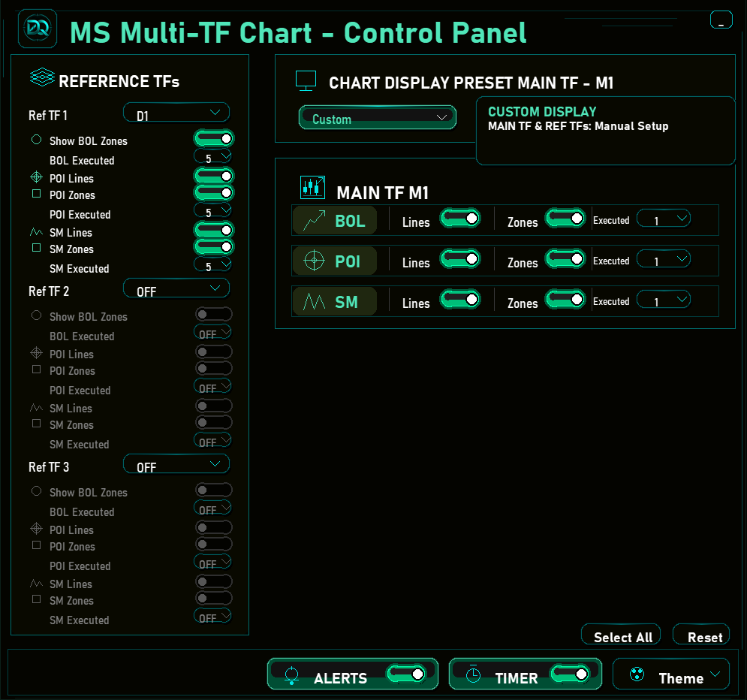Open the Ref TF 1 timeframe dropdown
The image size is (747, 700).
coord(176,113)
